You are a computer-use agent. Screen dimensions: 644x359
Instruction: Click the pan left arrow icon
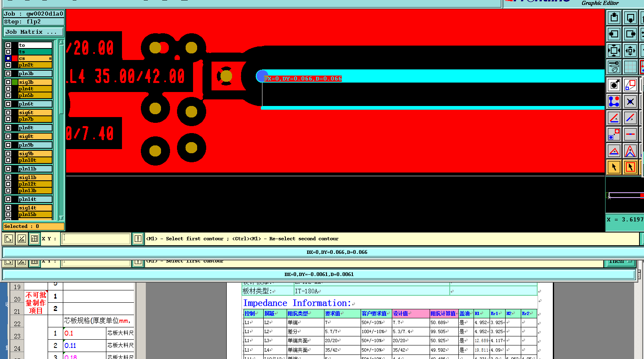pos(614,34)
